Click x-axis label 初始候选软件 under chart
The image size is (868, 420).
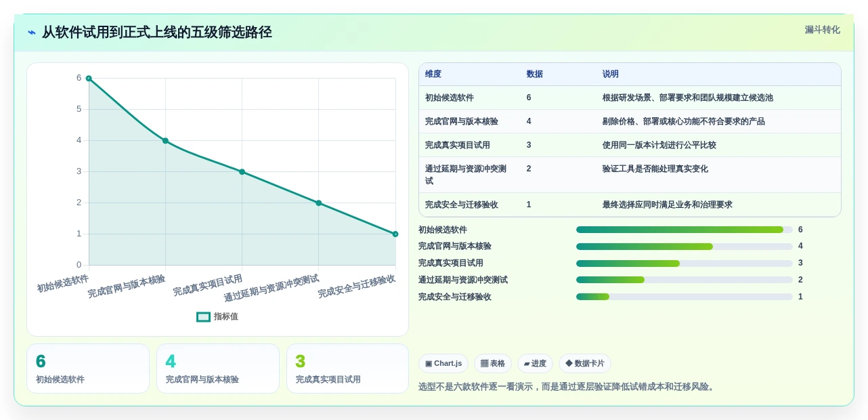[63, 283]
